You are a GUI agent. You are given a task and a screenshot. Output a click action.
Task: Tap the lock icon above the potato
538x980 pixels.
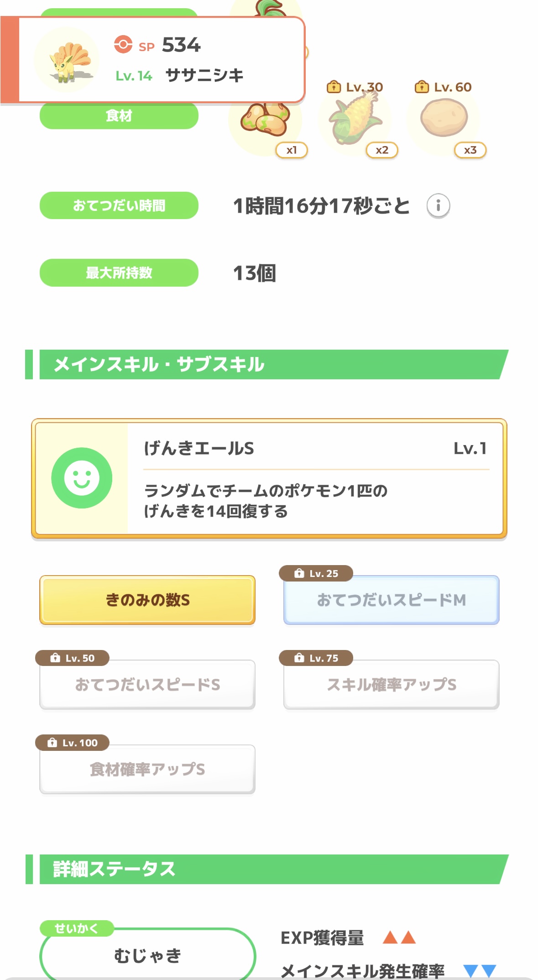tap(421, 87)
